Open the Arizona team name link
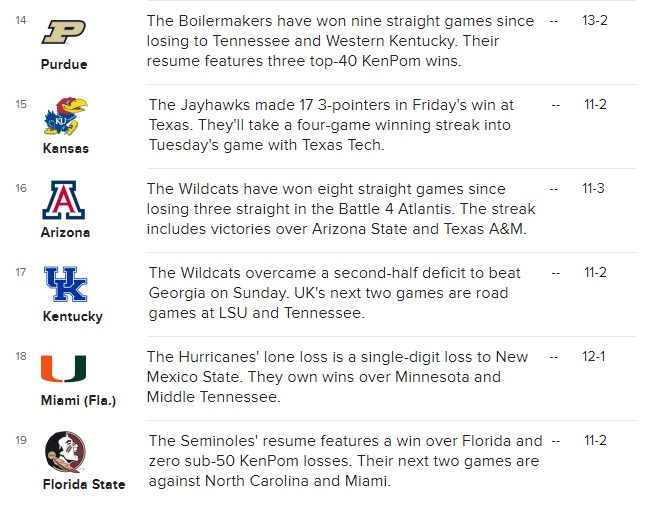The width and height of the screenshot is (656, 509). point(65,232)
